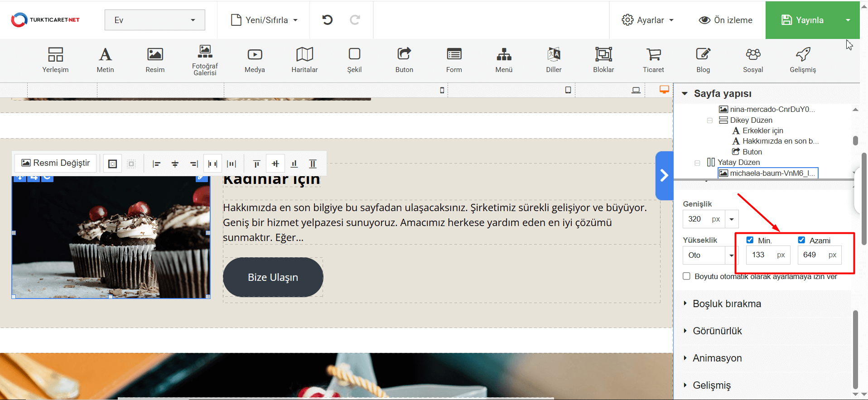Select the Buton tool in the toolbar
Screen dimensions: 868x400
tap(404, 60)
